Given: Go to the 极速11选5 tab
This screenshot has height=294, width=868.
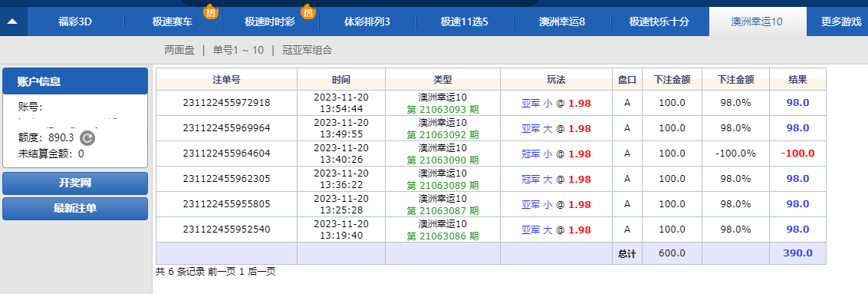Looking at the screenshot, I should [x=465, y=22].
